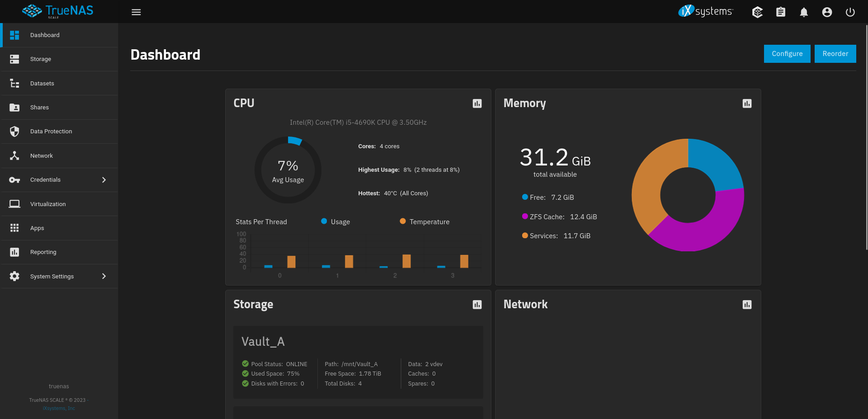Click the Dashboard sidebar icon
This screenshot has height=419, width=868.
coord(14,35)
